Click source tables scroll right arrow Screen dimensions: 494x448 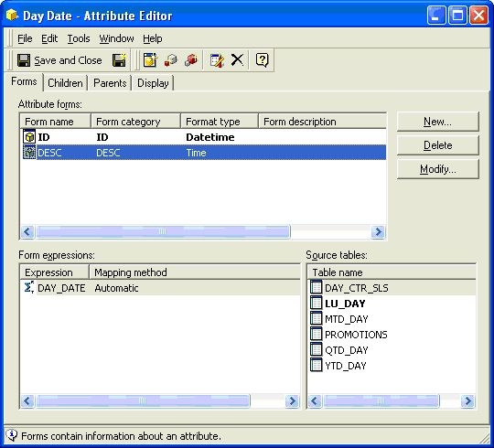tap(467, 400)
